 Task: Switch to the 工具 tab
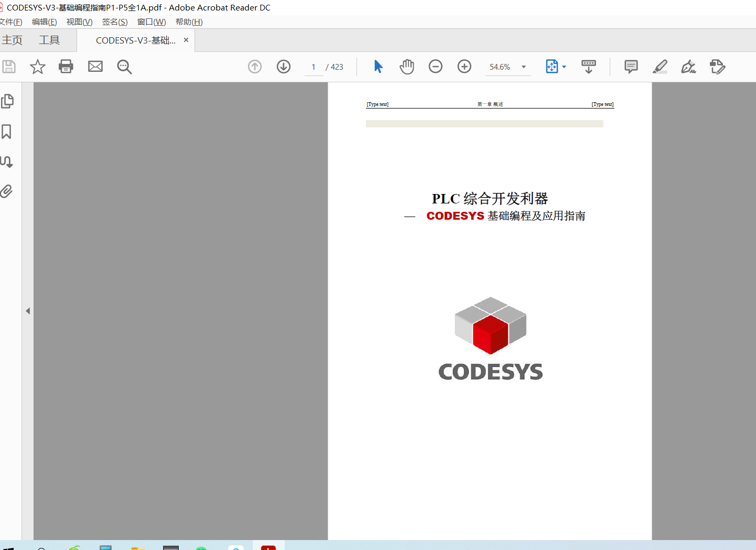point(49,40)
